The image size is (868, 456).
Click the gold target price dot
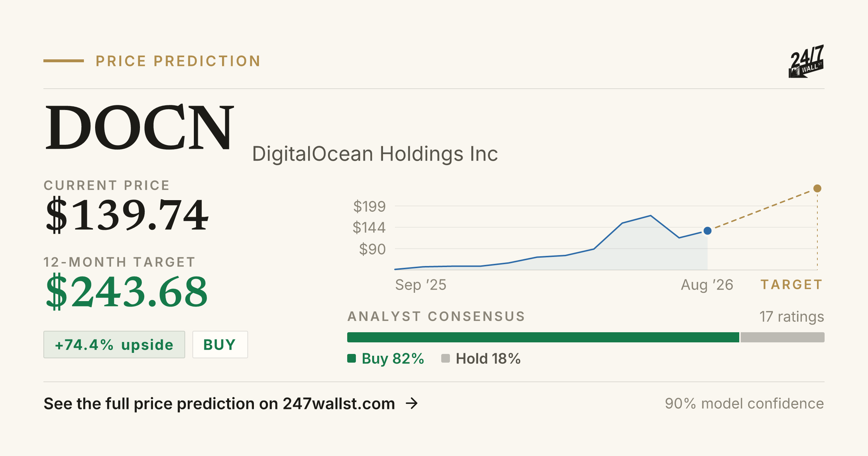(x=817, y=188)
